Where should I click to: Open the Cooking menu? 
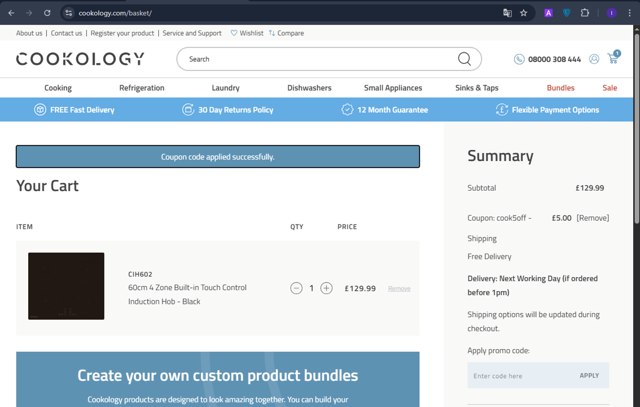58,88
